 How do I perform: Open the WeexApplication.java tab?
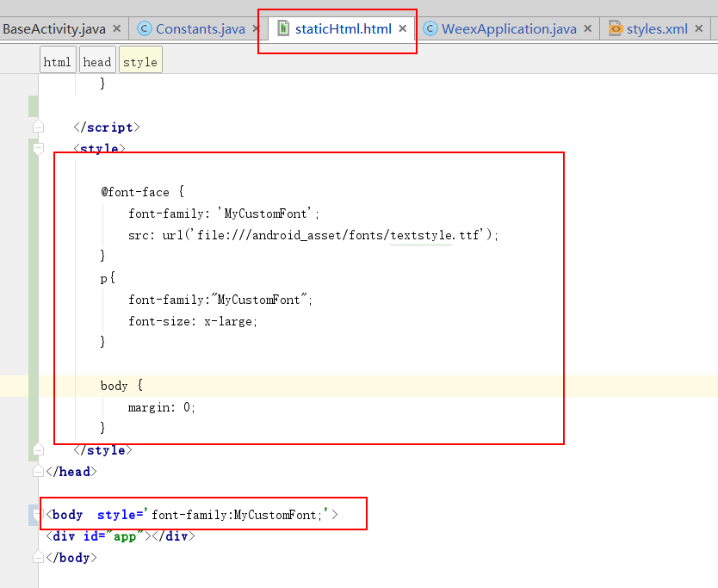509,29
